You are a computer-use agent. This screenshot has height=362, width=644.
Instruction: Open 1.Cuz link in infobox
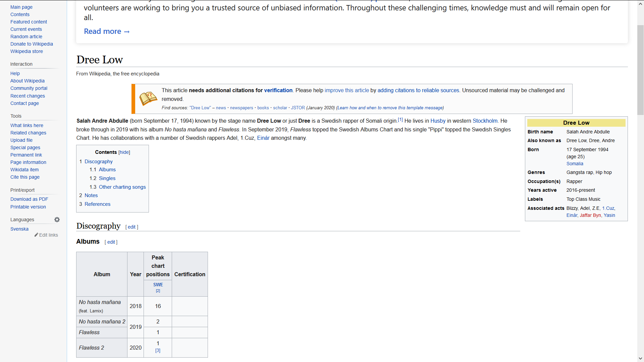608,208
